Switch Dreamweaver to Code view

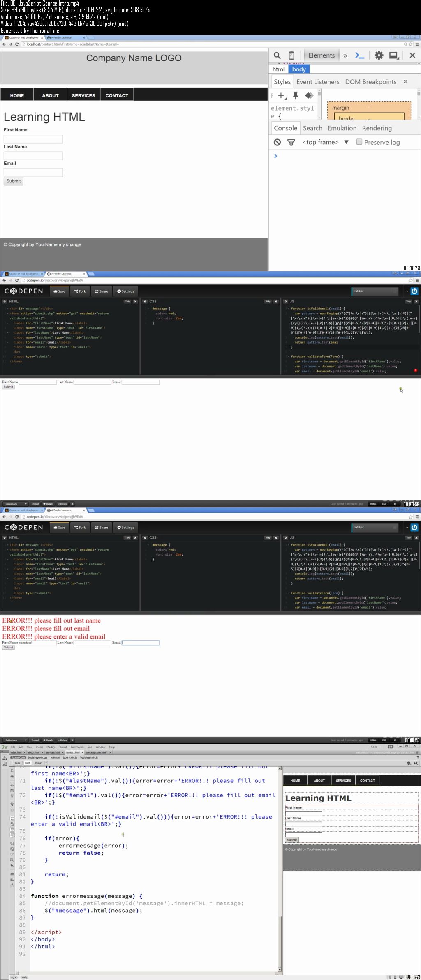[17, 763]
